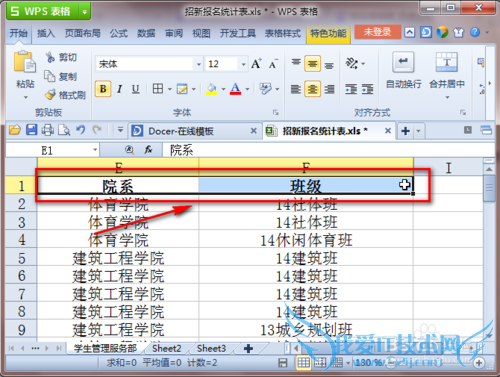The image size is (500, 377).
Task: Align text to bottom of cell
Action: pyautogui.click(x=329, y=64)
